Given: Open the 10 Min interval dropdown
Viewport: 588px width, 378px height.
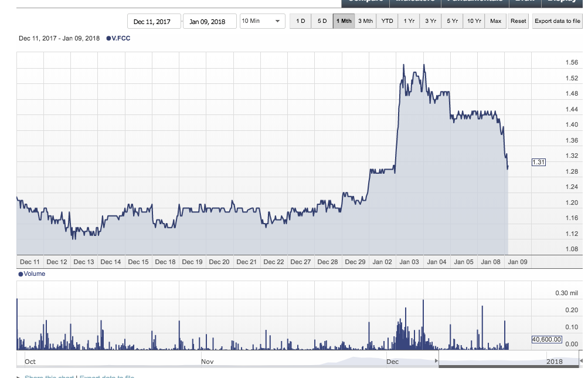Looking at the screenshot, I should pyautogui.click(x=261, y=21).
